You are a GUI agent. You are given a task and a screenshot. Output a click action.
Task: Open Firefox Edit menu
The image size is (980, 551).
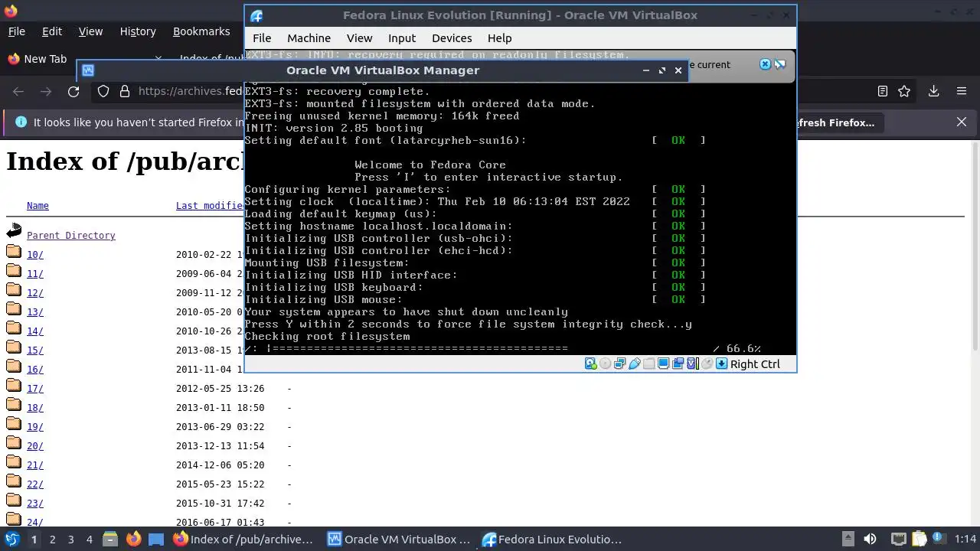(52, 31)
